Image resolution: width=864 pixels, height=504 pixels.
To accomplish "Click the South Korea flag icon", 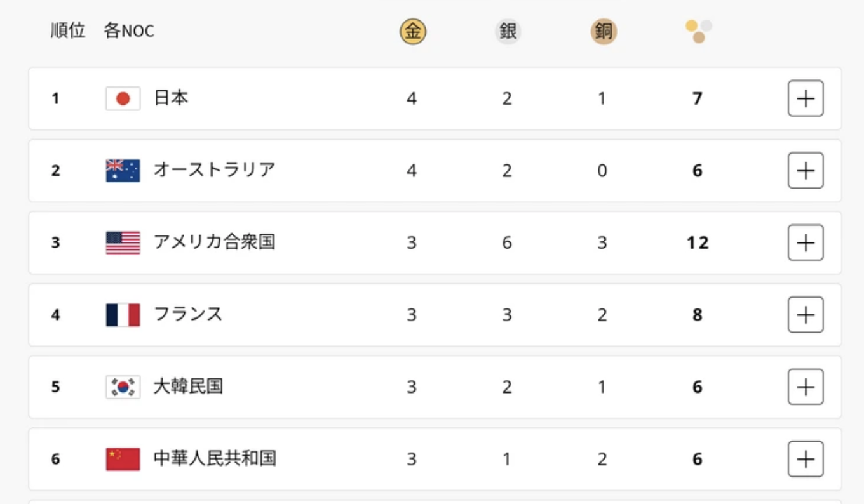I will [x=123, y=387].
